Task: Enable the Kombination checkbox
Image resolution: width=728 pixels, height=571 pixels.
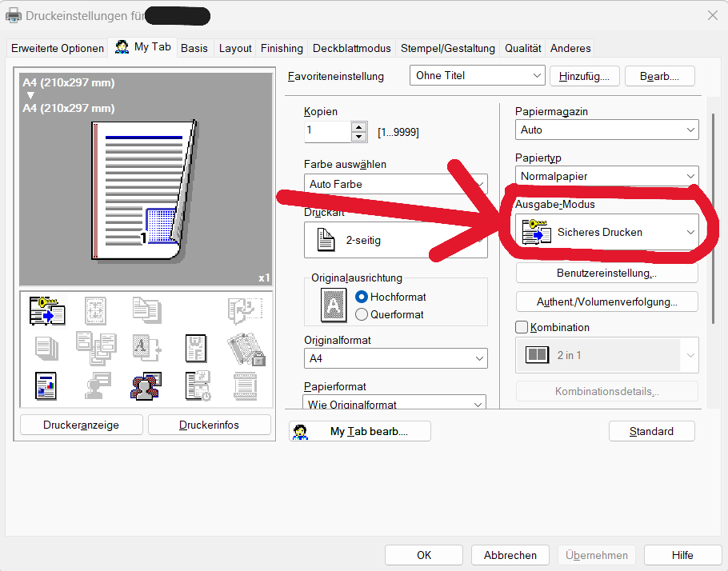Action: [x=522, y=327]
